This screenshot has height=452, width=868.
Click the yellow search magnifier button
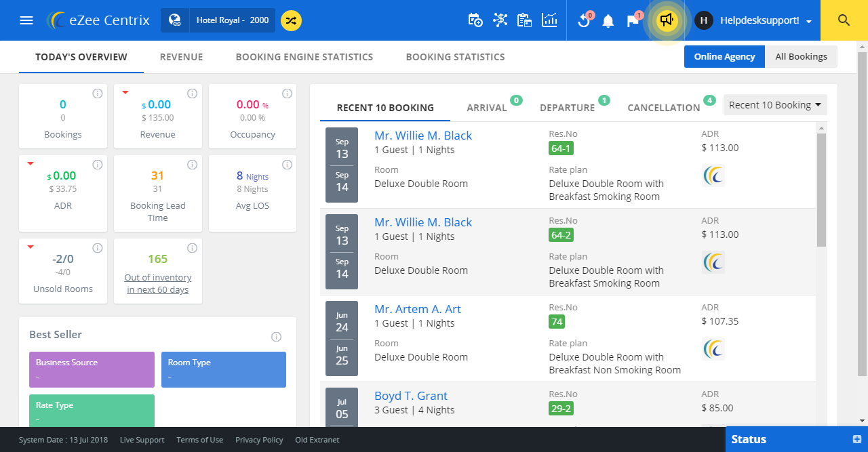[x=844, y=20]
